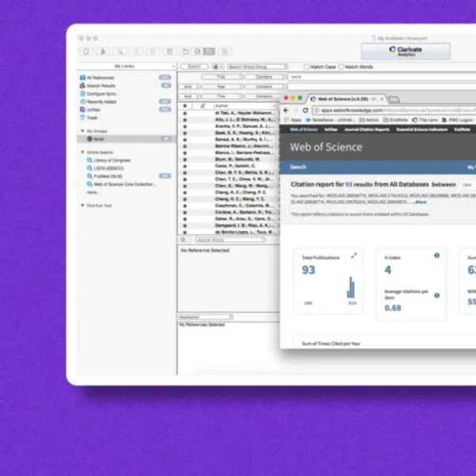Open a new browser tab

[393, 99]
